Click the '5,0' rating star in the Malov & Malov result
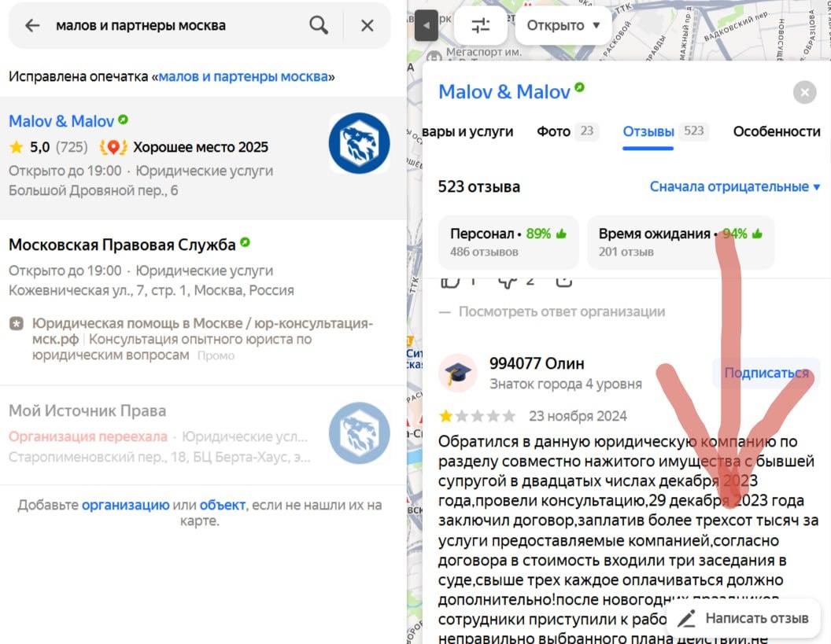The image size is (831, 644). [17, 147]
